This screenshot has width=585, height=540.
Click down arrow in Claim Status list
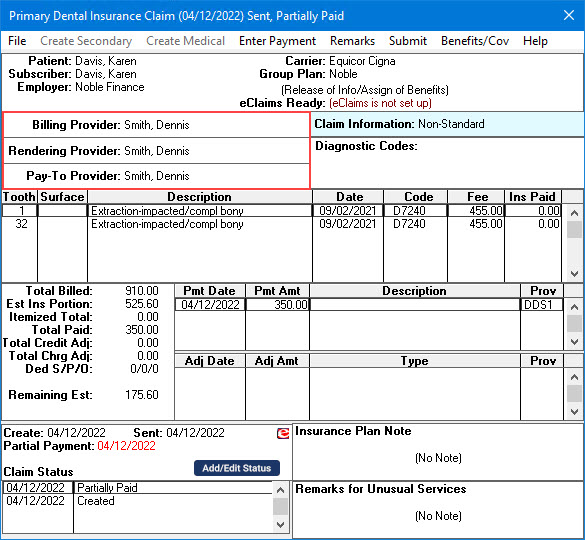point(281,525)
